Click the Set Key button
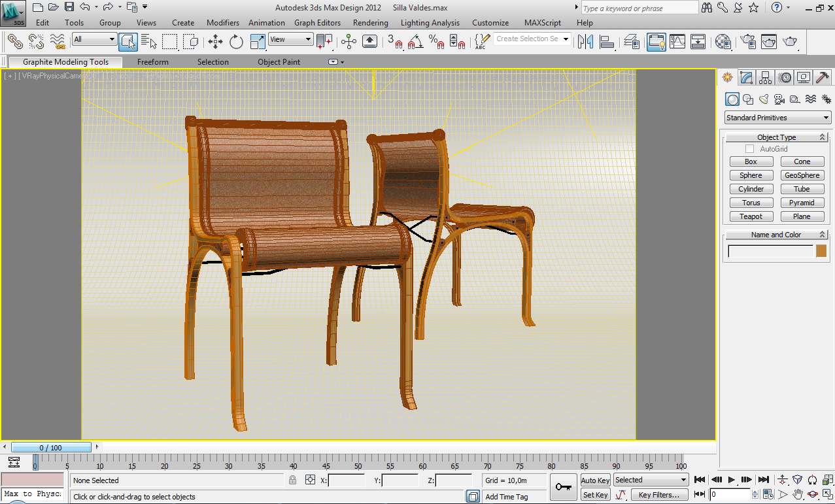Screen dimensions: 835x504 point(596,495)
